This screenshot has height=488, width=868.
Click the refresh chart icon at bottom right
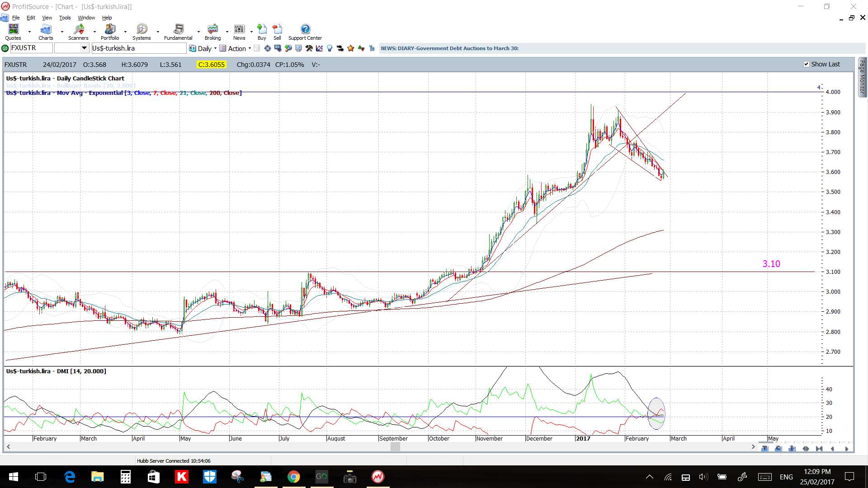[778, 449]
